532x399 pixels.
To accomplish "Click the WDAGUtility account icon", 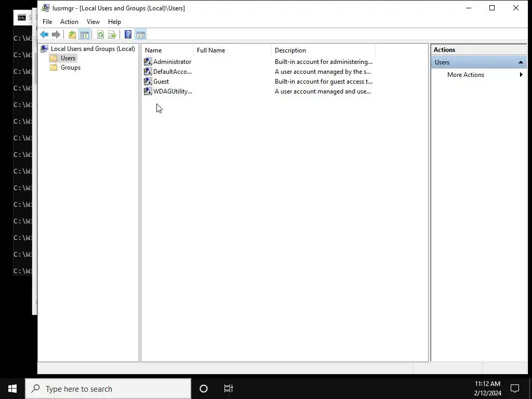I will coord(148,91).
